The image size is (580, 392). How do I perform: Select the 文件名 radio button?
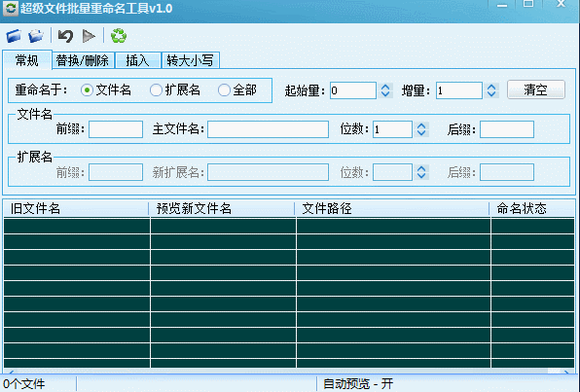click(87, 90)
